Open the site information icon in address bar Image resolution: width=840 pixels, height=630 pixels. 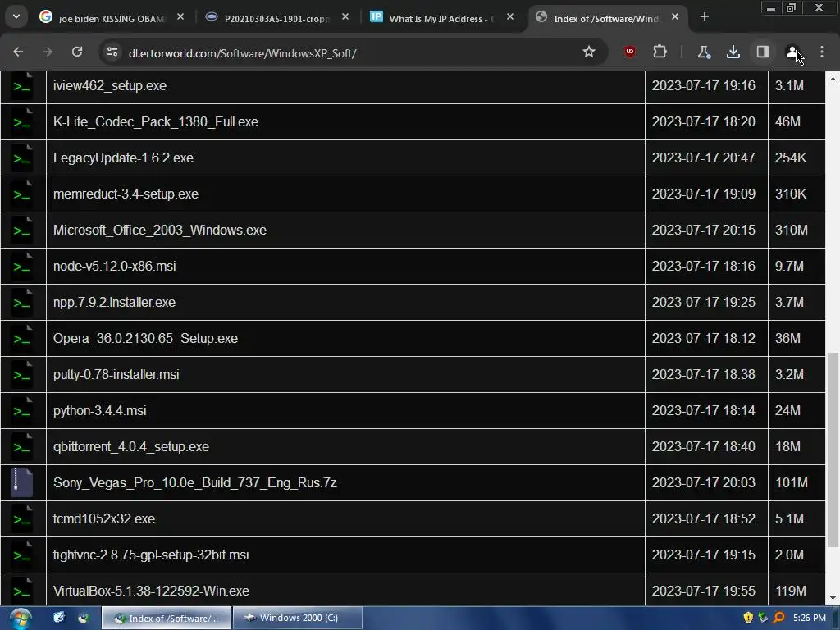click(x=112, y=52)
